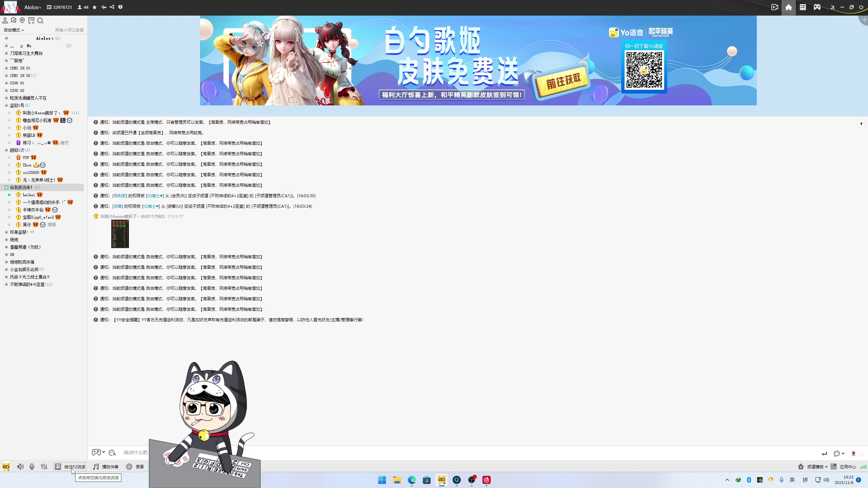Click the first IQ博士♥ link
The image size is (868, 488).
(155, 196)
